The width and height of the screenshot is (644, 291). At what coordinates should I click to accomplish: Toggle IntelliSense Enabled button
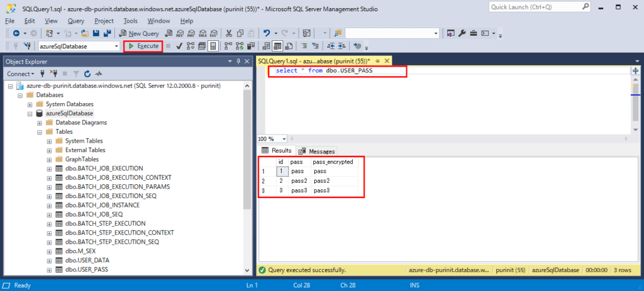coord(213,46)
